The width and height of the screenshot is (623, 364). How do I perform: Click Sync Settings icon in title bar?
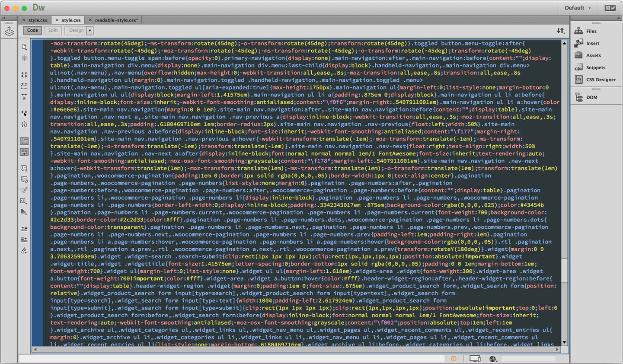[x=610, y=8]
